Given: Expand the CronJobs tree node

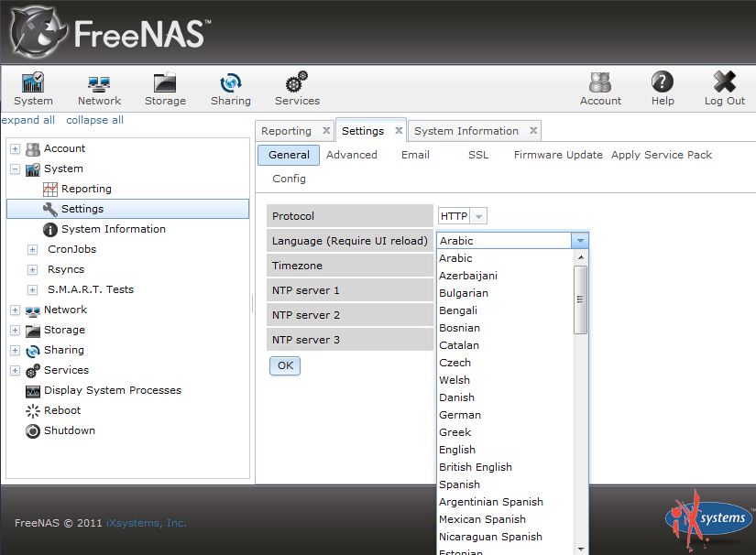Looking at the screenshot, I should point(32,249).
